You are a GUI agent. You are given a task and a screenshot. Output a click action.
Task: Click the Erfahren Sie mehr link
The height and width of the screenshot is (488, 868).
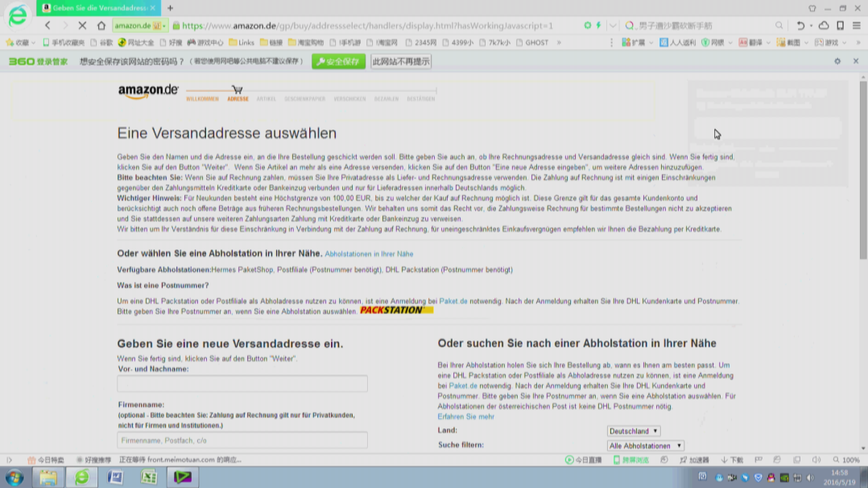click(x=465, y=416)
